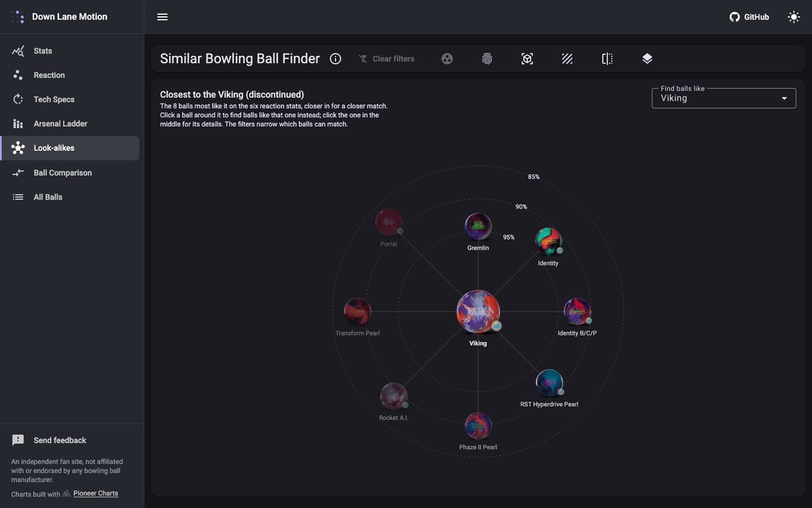The height and width of the screenshot is (508, 812).
Task: Select the Phaze II Pearl ball
Action: point(478,425)
